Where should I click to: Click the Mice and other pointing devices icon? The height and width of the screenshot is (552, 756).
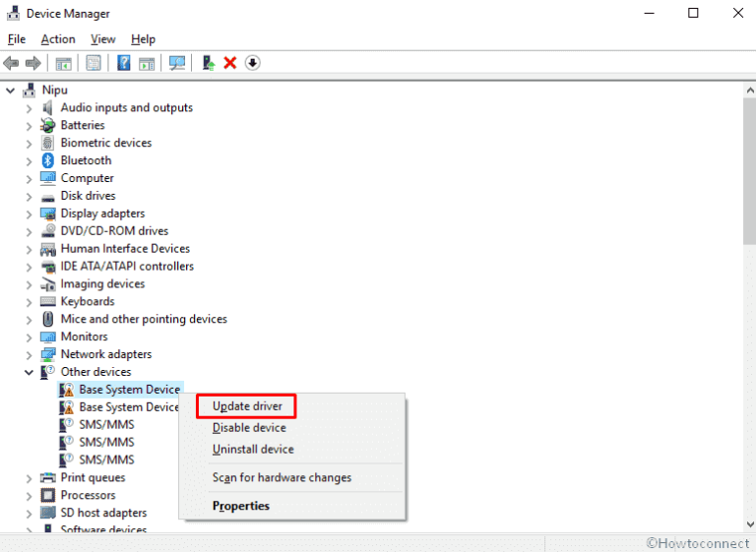47,319
